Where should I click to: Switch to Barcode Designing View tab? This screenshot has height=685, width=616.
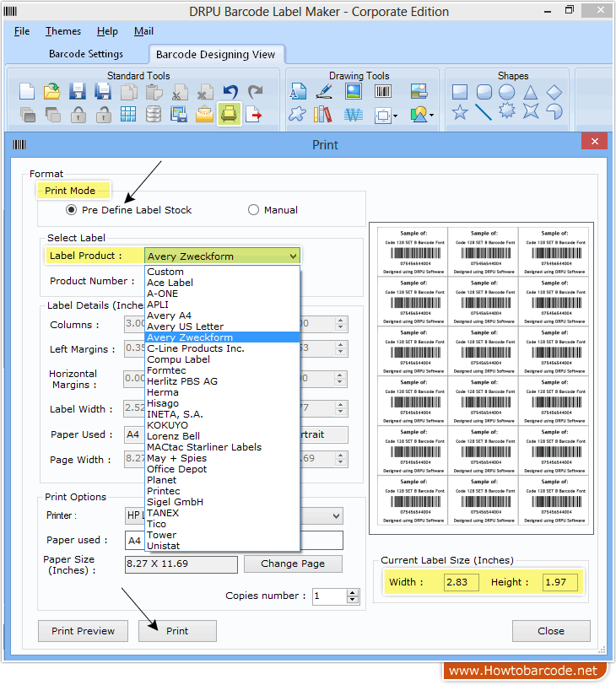216,54
